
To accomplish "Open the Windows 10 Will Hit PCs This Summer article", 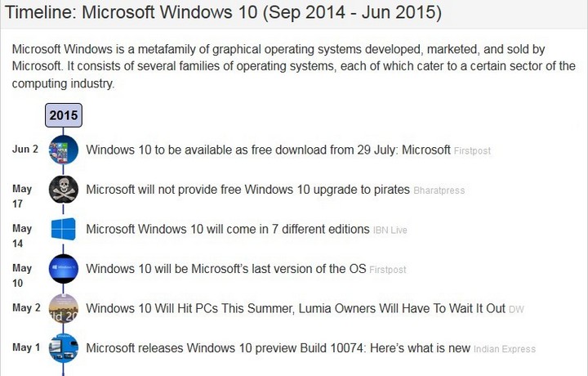I will coord(296,308).
